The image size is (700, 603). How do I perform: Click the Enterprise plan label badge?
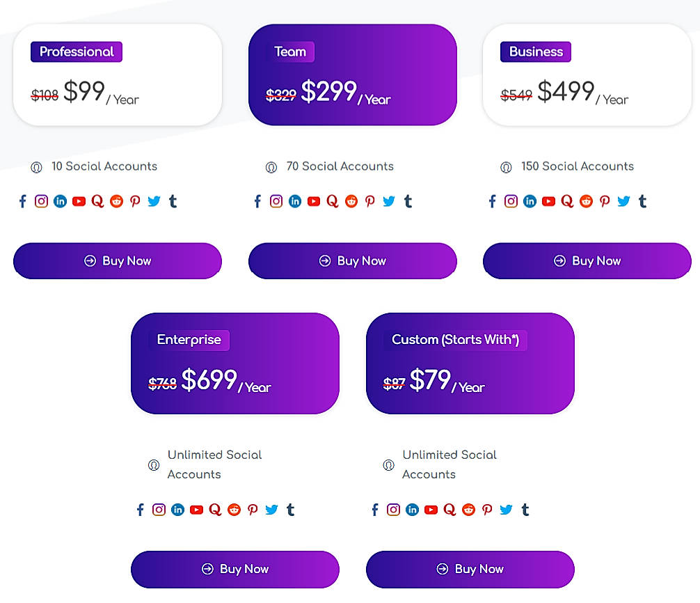[x=189, y=340]
